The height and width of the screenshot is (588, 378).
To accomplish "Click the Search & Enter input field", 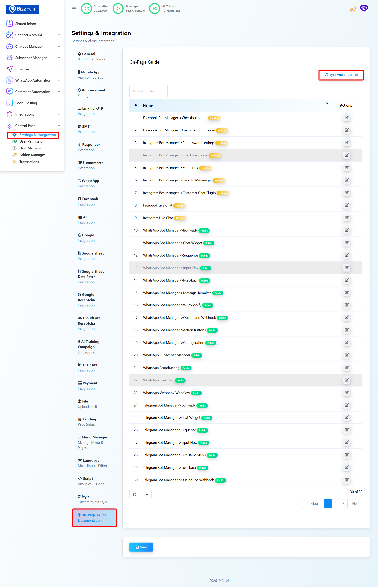I will click(148, 91).
